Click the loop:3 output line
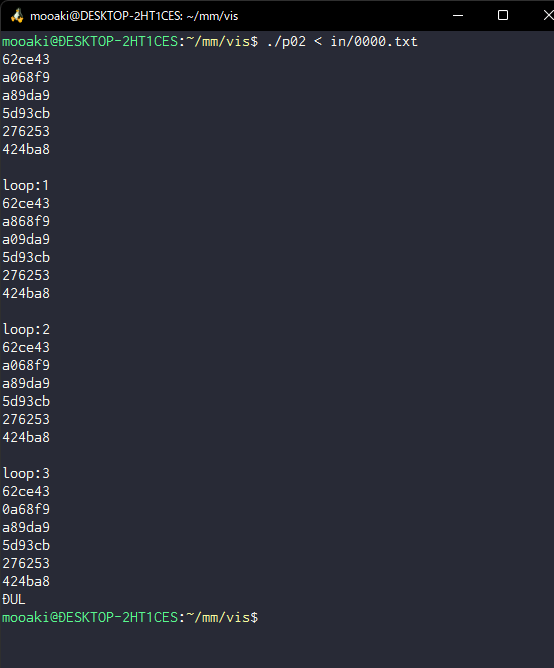This screenshot has width=554, height=668. pos(26,473)
